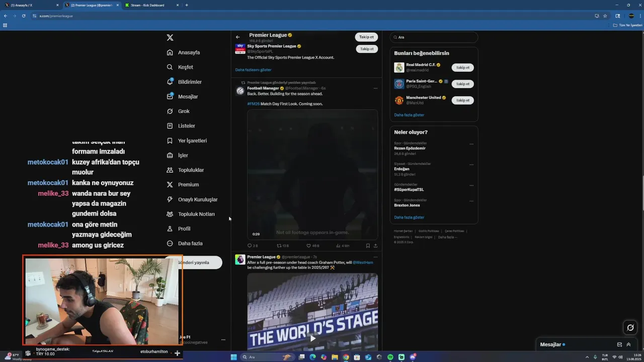Click the Gönderi yayınla post button
Screen dimensions: 644x362
click(194, 262)
